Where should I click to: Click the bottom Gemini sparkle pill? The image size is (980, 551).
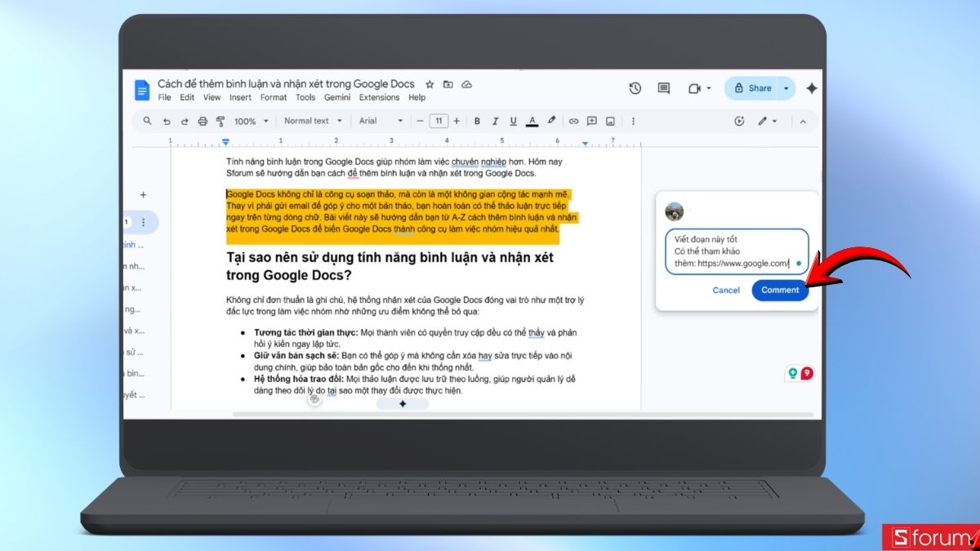403,404
